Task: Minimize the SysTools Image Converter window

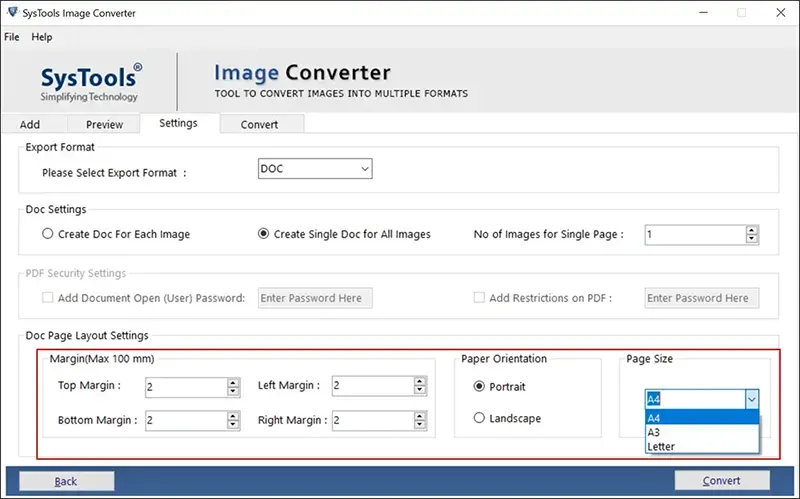Action: pos(704,12)
